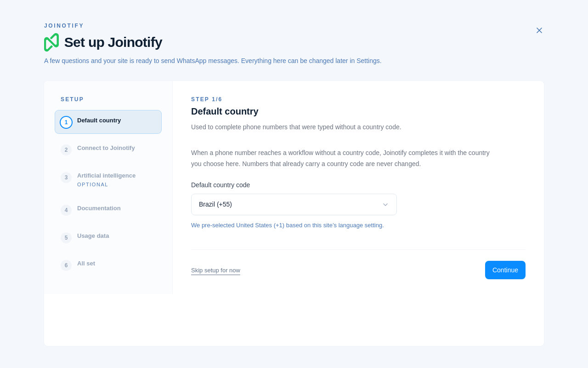This screenshot has width=588, height=368.
Task: Jump to the Documentation step
Action: (x=108, y=210)
